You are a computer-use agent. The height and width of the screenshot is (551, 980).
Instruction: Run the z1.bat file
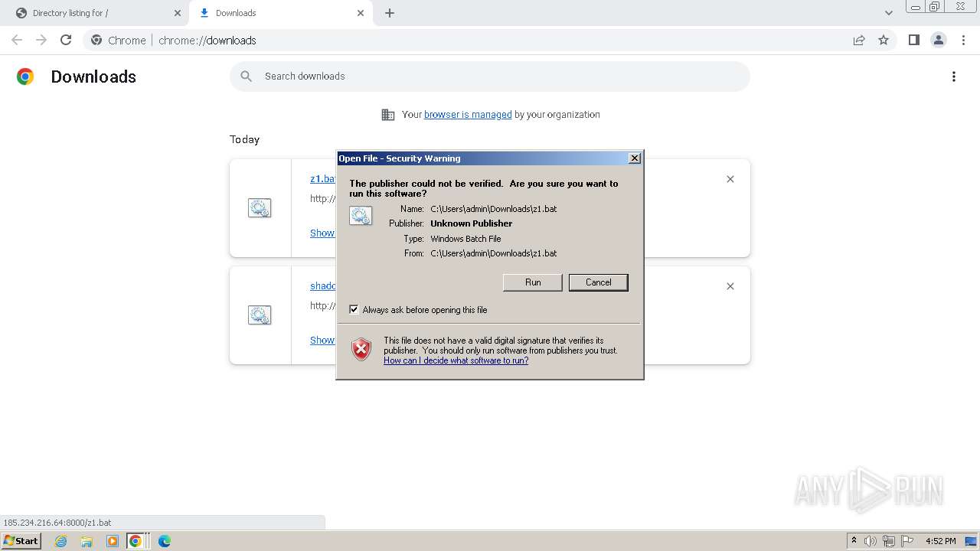[x=533, y=282]
